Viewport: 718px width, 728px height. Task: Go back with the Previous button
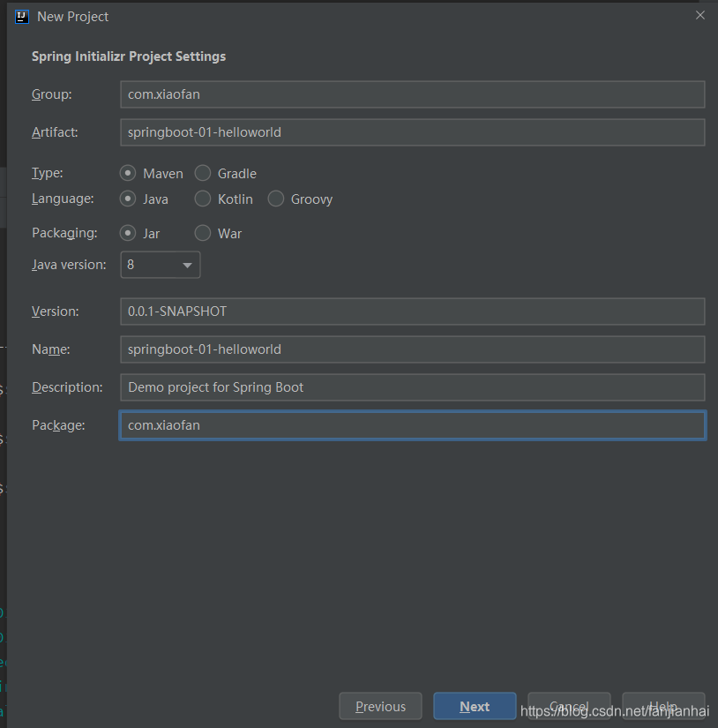point(380,706)
